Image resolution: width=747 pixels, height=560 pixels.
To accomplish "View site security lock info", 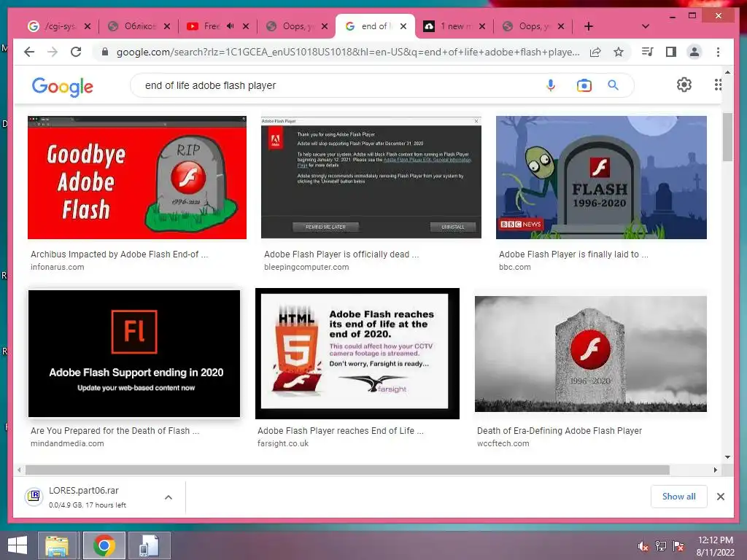I will 105,52.
